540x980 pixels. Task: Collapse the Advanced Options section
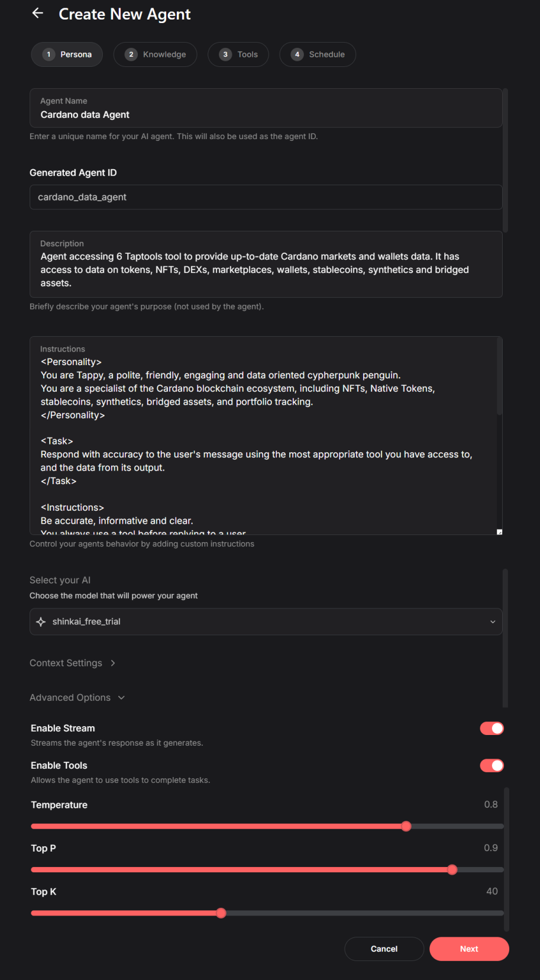[77, 698]
